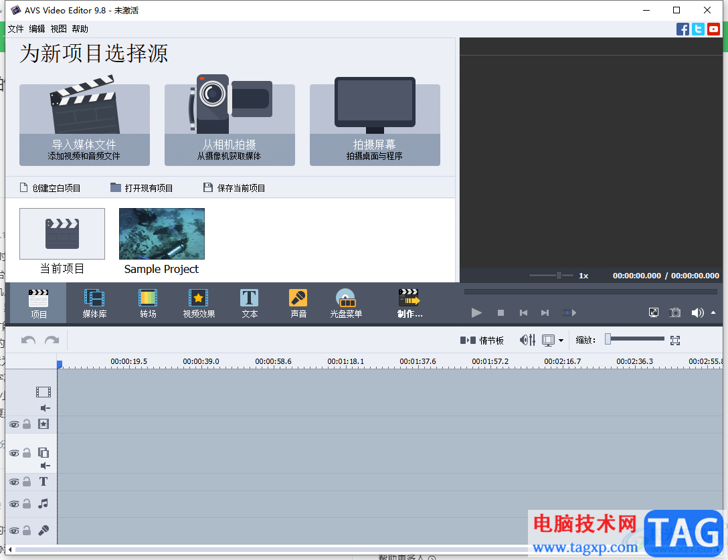
Task: Lock the text track
Action: [27, 482]
